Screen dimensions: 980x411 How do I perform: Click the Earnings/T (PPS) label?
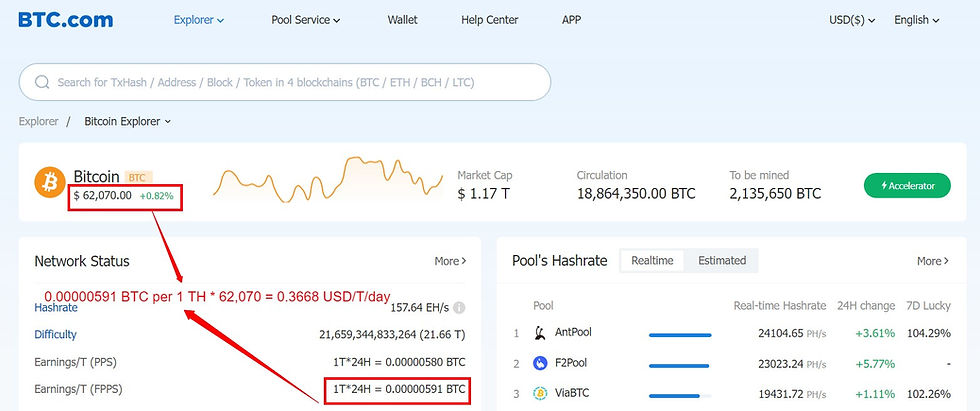tap(76, 362)
